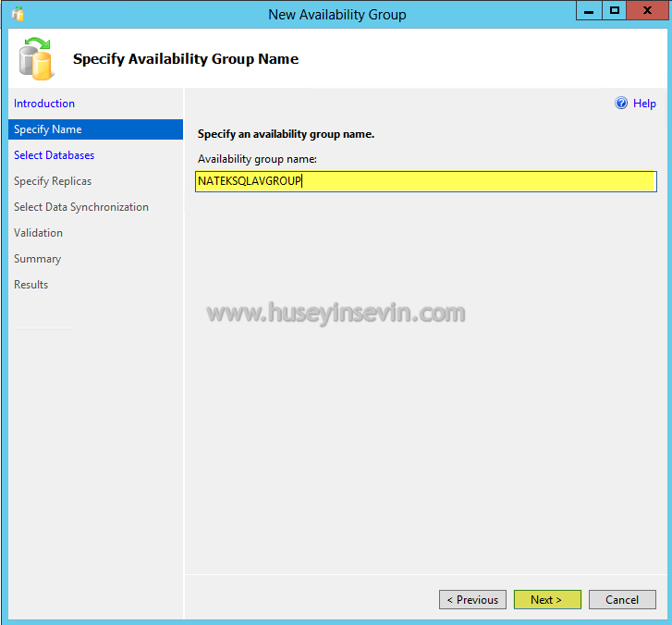Select the Summary step
Image resolution: width=672 pixels, height=625 pixels.
coord(37,259)
